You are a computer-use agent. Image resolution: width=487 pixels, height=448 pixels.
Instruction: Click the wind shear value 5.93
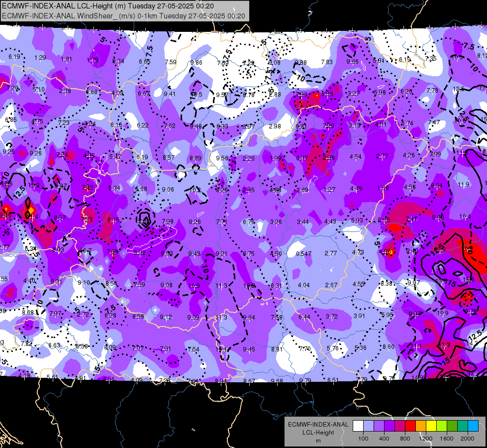357,221
